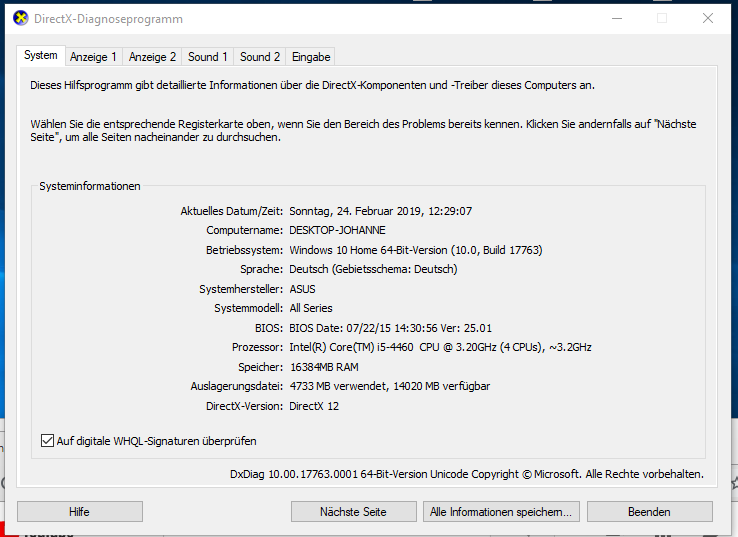Click the Aktuelles Datum/Zeit label
The image size is (738, 537).
point(232,211)
